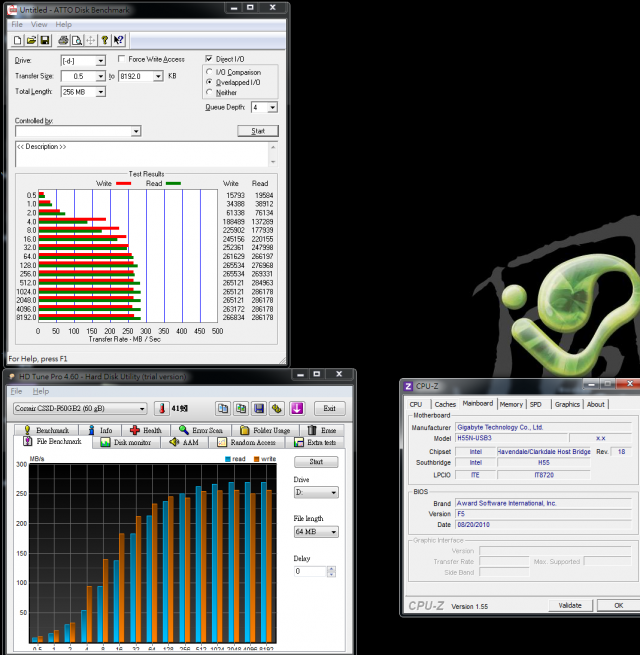Select the Neither radio button

point(209,92)
